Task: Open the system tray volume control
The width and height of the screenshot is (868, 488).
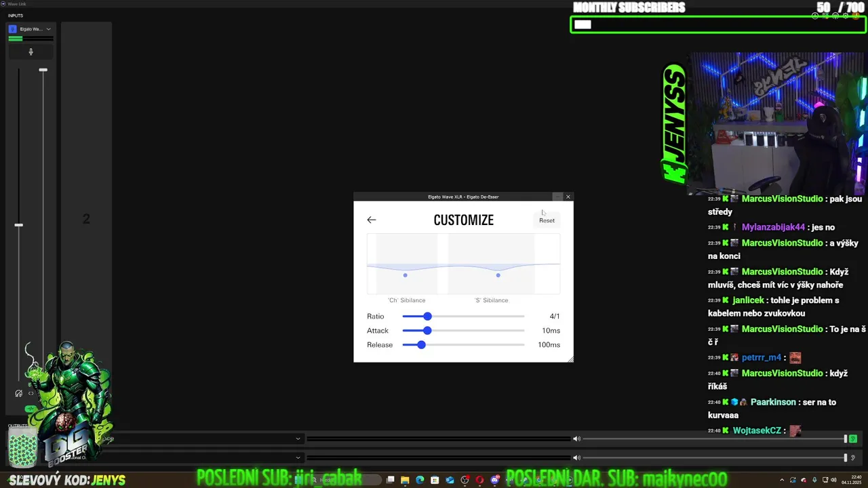Action: pyautogui.click(x=833, y=480)
